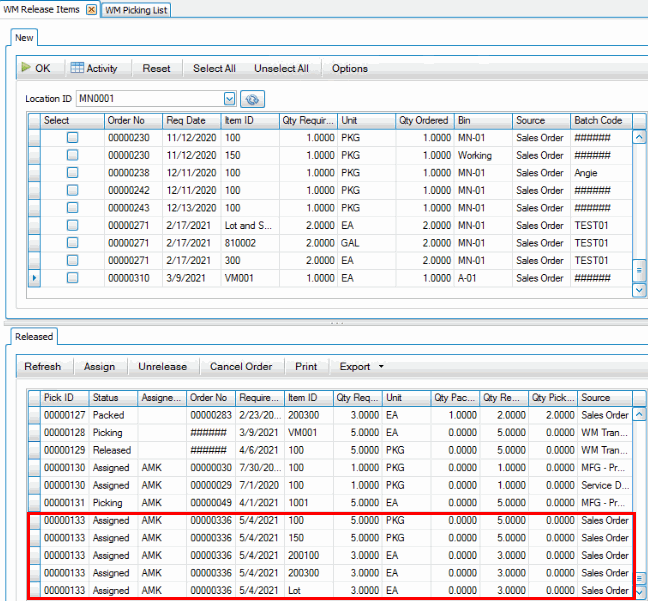648x601 pixels.
Task: Expand the Location ID dropdown
Action: (230, 99)
